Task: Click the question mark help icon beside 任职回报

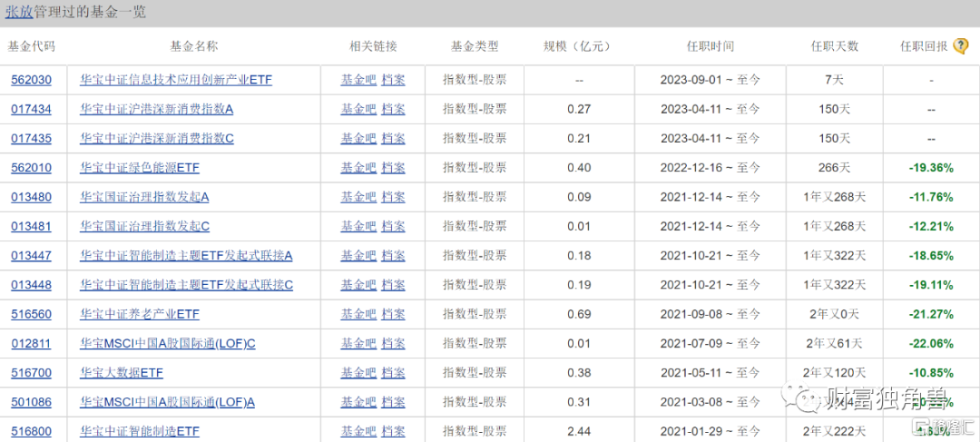Action: (x=961, y=46)
